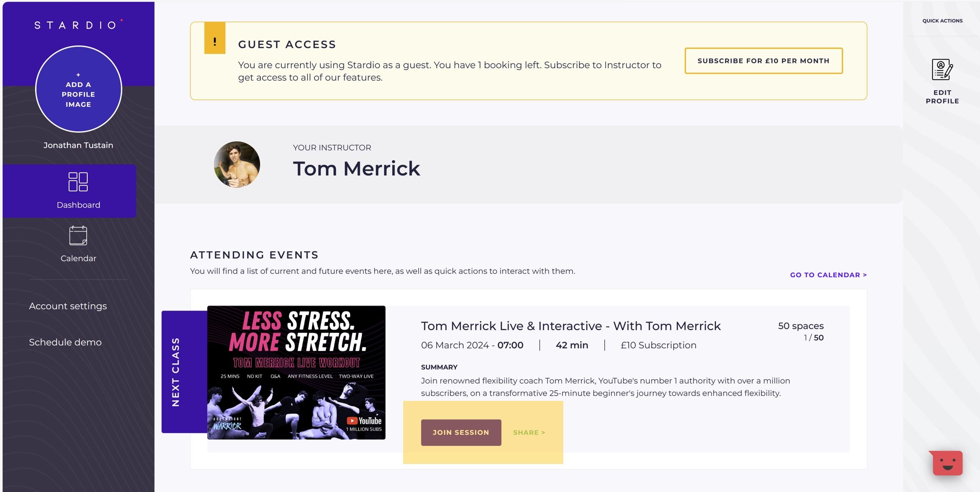Open Account settings in sidebar
Screen dimensions: 980x492
coord(68,306)
